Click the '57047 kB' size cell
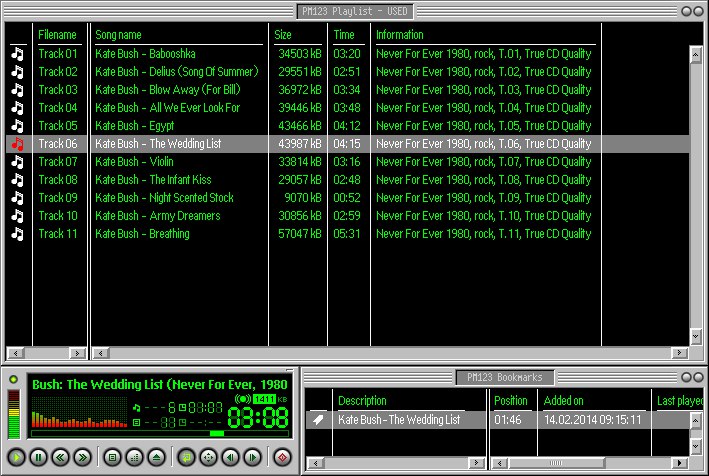The width and height of the screenshot is (709, 476). [300, 234]
